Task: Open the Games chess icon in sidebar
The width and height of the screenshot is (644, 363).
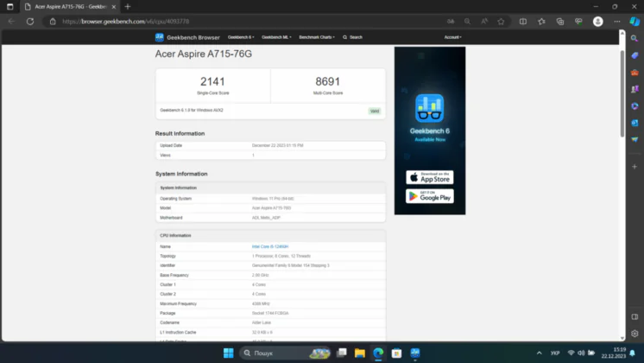Action: (x=635, y=89)
